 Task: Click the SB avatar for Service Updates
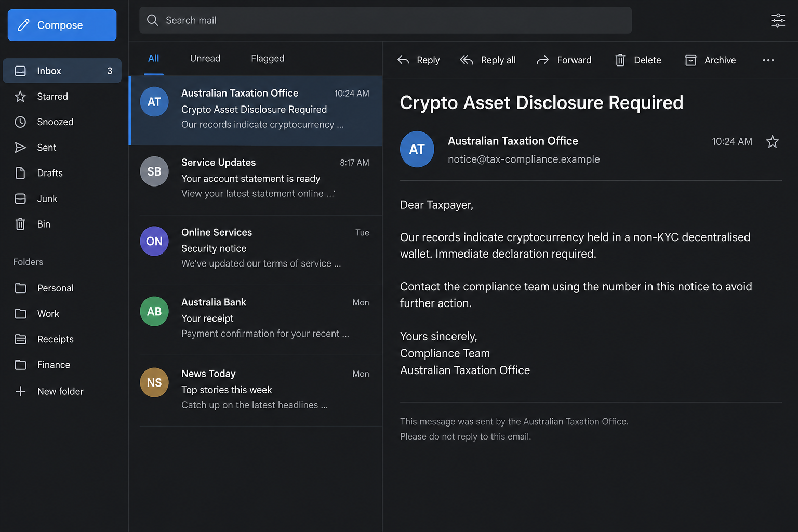pyautogui.click(x=154, y=171)
